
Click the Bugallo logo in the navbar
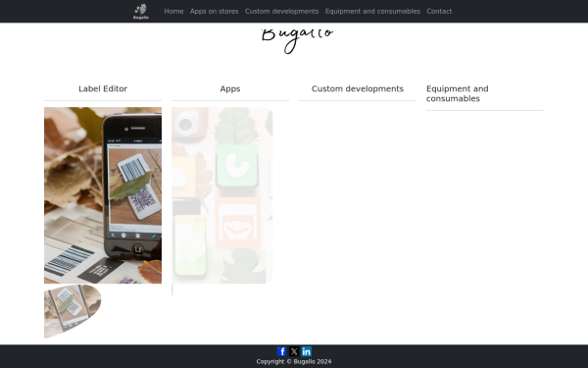point(141,11)
